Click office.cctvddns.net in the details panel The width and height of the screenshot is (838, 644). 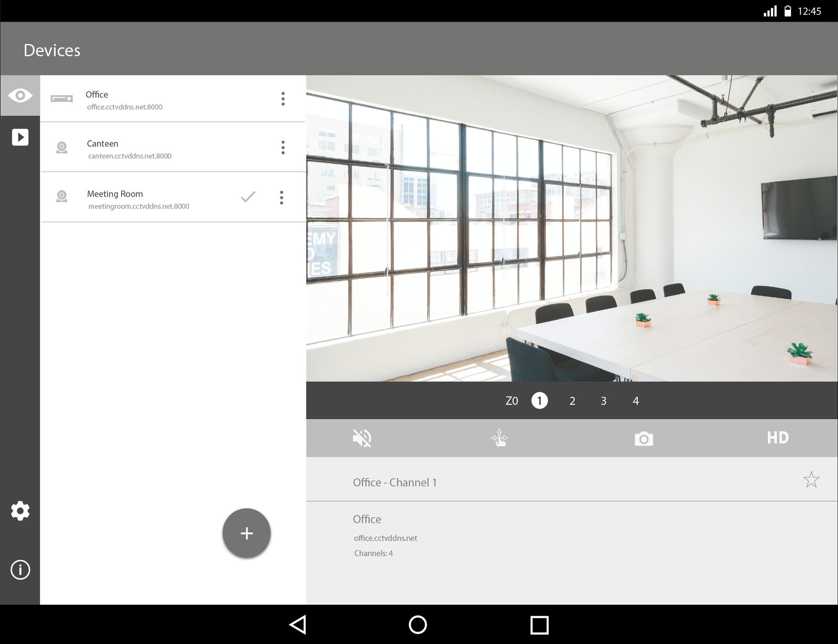point(385,538)
